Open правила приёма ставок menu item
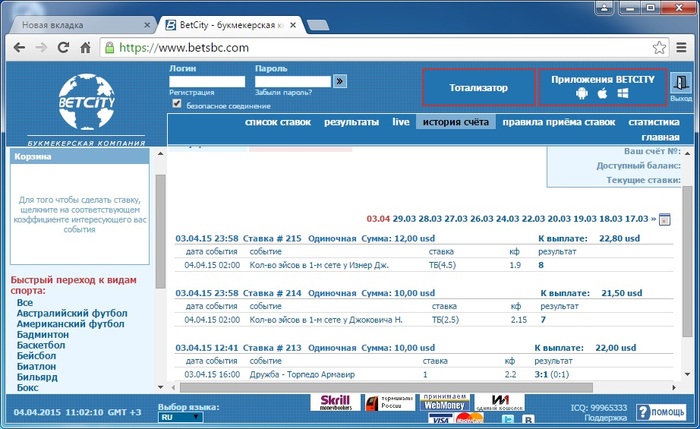This screenshot has height=429, width=700. [559, 122]
